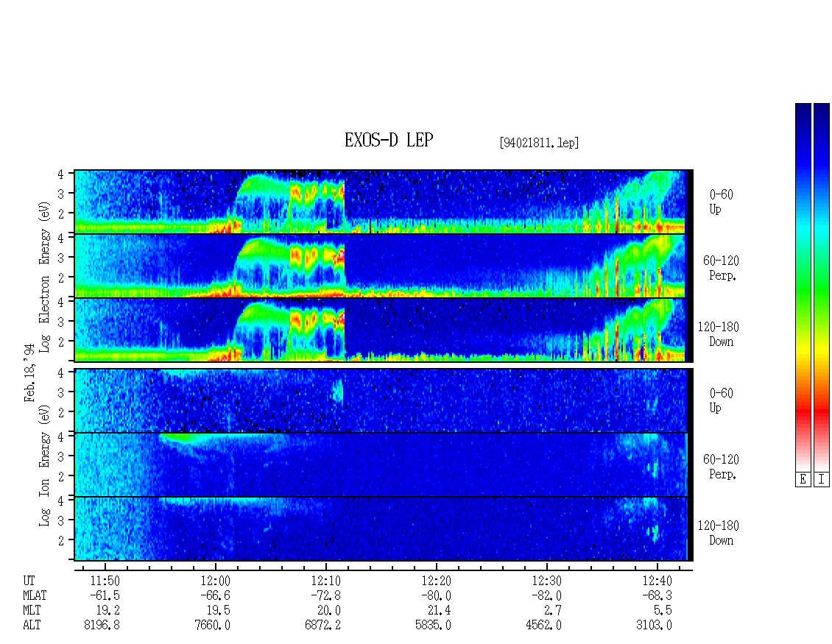Click the ALT value 7660.0
The image size is (832, 644).
(212, 626)
